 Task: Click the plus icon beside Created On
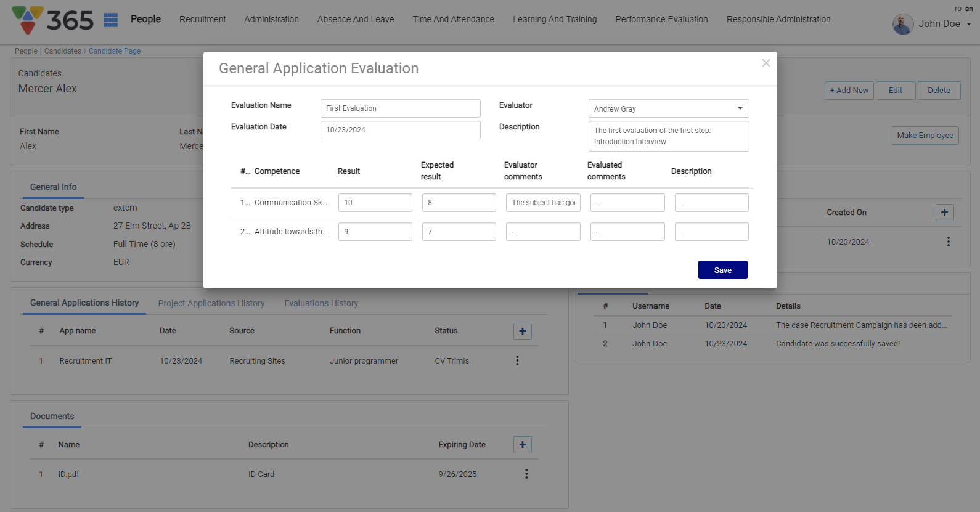click(944, 213)
